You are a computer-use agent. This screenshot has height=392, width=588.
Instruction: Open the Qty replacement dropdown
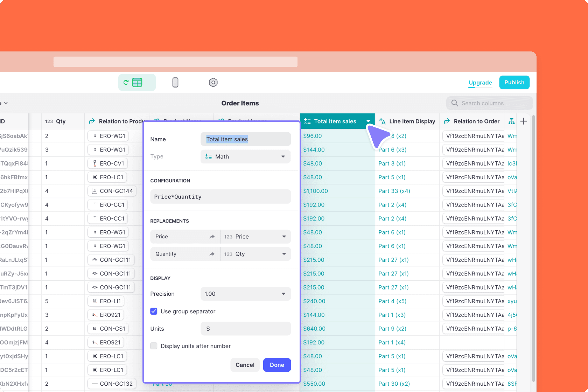[255, 254]
